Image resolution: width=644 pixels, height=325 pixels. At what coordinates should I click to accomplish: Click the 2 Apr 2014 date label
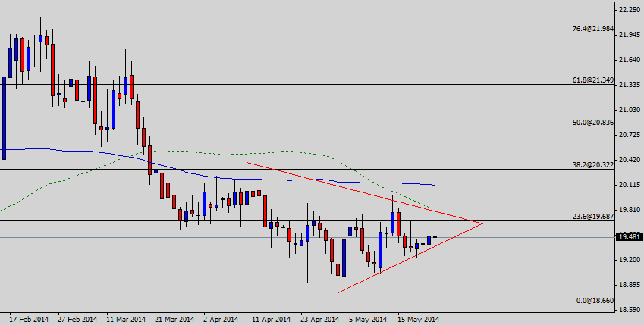[x=221, y=319]
